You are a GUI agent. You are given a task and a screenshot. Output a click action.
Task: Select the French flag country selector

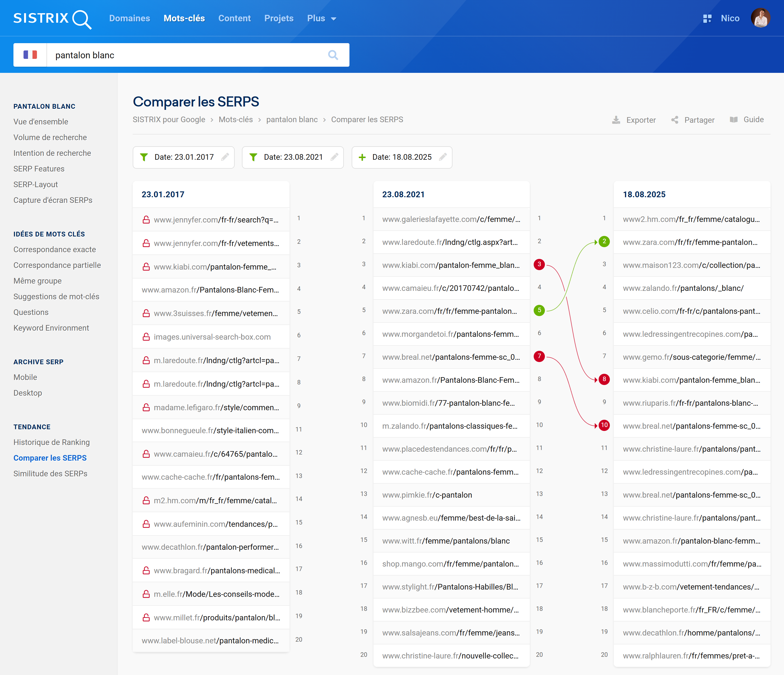(x=30, y=55)
